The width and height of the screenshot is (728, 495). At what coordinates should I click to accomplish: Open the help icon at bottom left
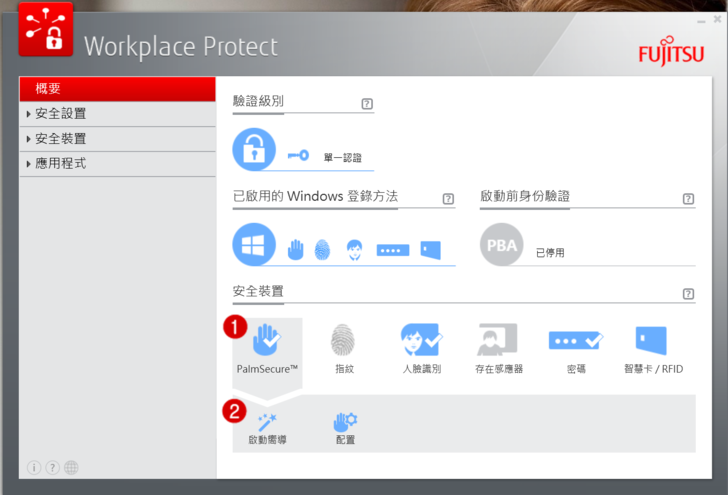pos(52,468)
